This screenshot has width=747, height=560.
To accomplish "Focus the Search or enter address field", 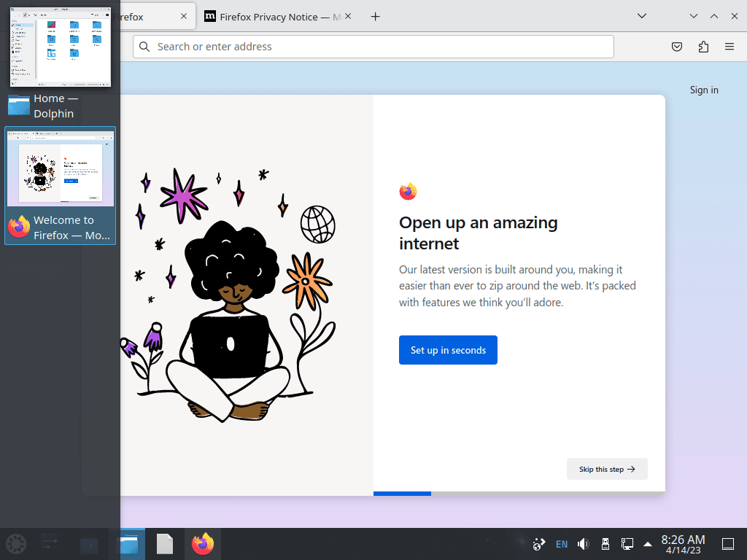I will (x=373, y=47).
